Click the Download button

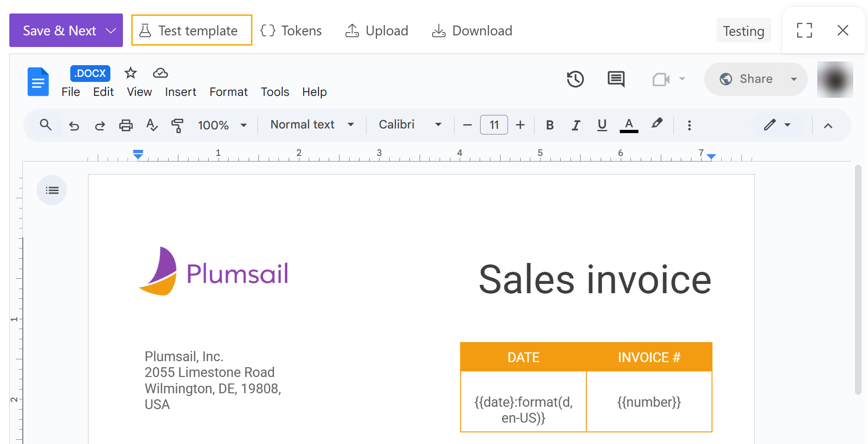click(472, 31)
